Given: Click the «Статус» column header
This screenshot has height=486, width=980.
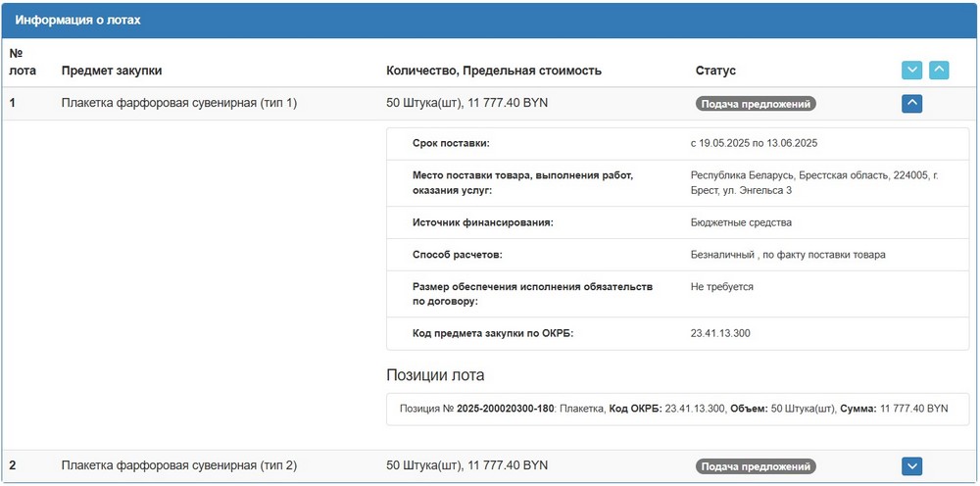Looking at the screenshot, I should pos(715,71).
